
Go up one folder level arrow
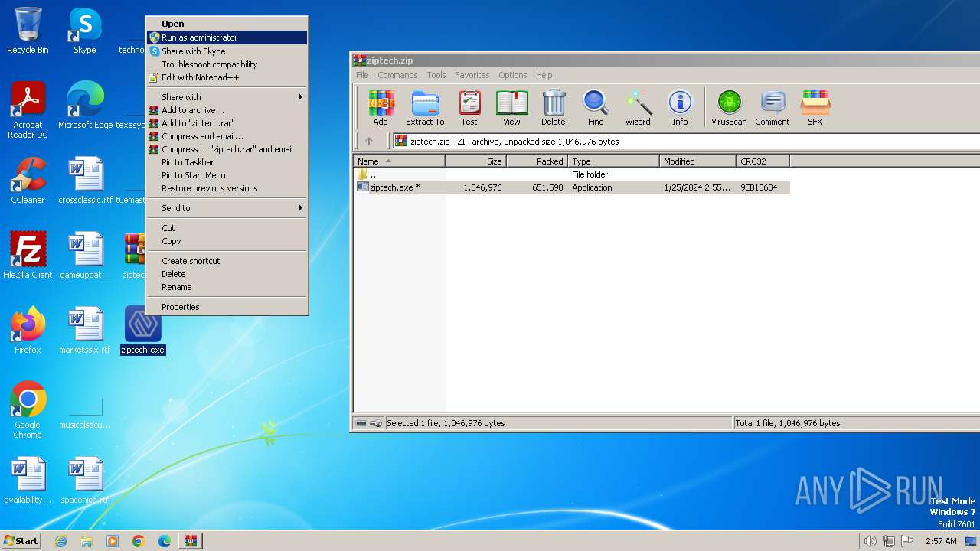coord(369,141)
